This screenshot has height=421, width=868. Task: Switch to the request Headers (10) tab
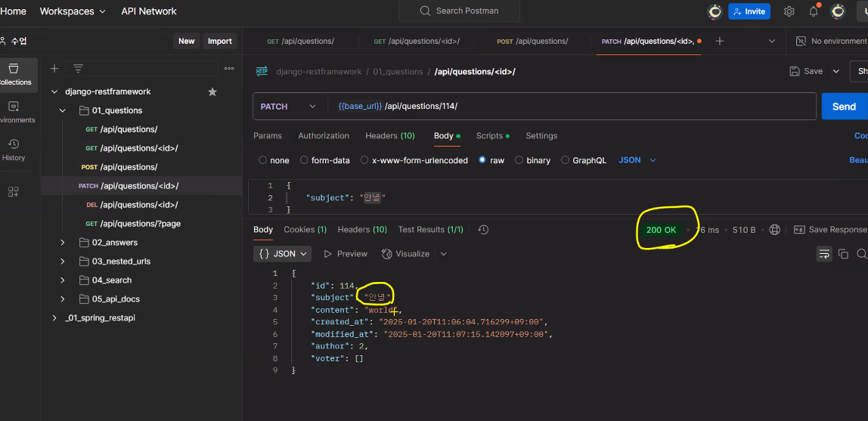[389, 135]
